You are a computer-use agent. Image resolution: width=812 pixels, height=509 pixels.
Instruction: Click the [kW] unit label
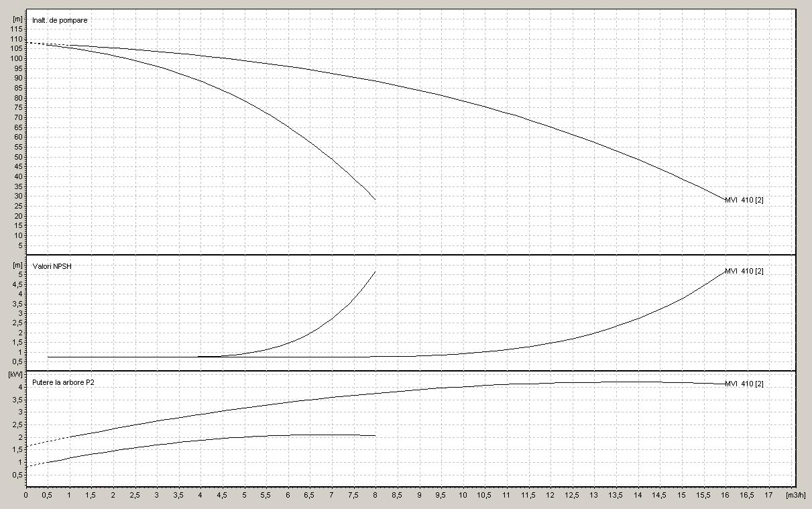[x=15, y=375]
